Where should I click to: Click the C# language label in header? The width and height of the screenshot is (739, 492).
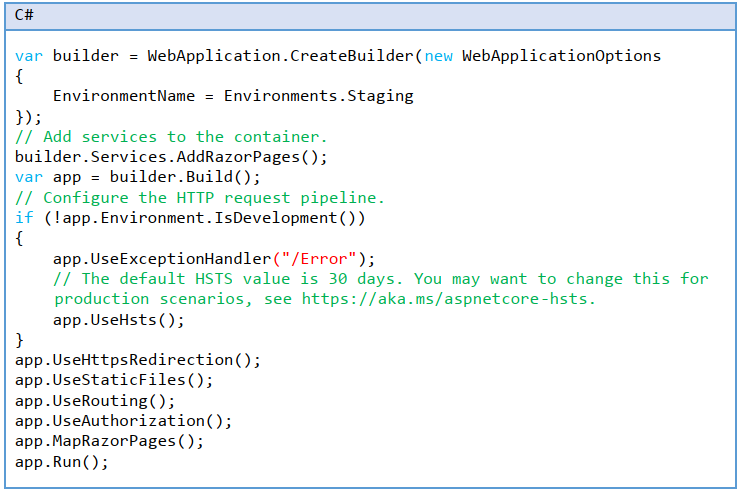coord(24,15)
